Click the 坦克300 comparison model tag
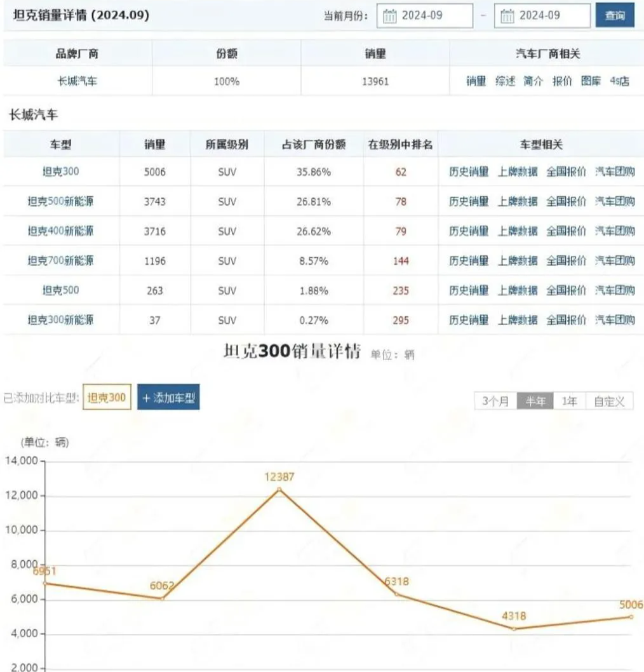The height and width of the screenshot is (672, 644). pyautogui.click(x=107, y=397)
